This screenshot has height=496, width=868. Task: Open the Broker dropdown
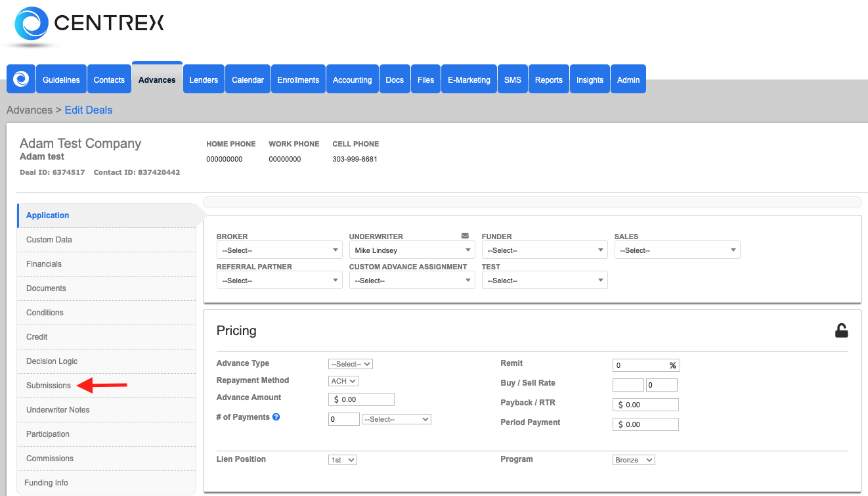pos(279,250)
